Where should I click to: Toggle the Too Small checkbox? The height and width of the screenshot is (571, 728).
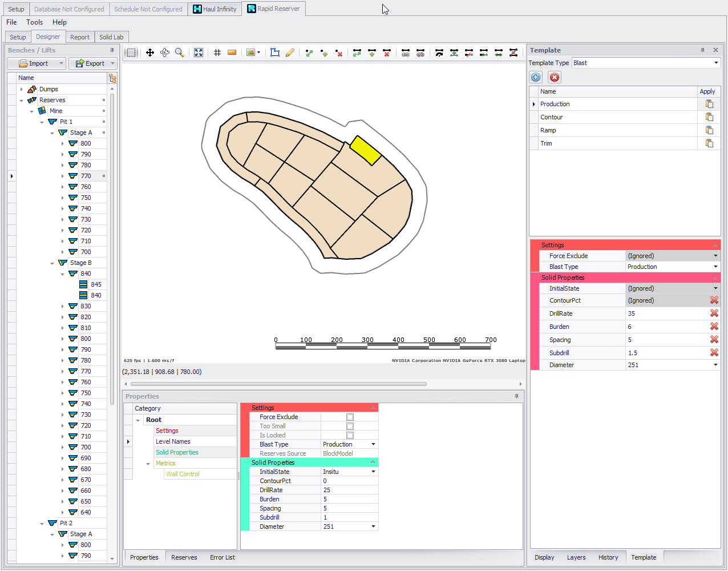point(350,427)
